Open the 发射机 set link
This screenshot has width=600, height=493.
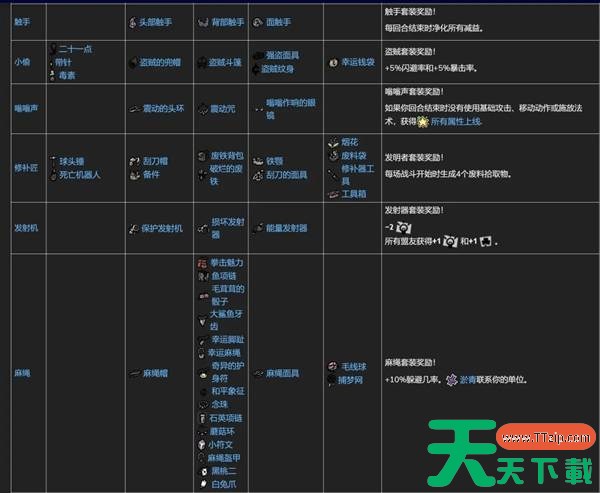(x=26, y=228)
